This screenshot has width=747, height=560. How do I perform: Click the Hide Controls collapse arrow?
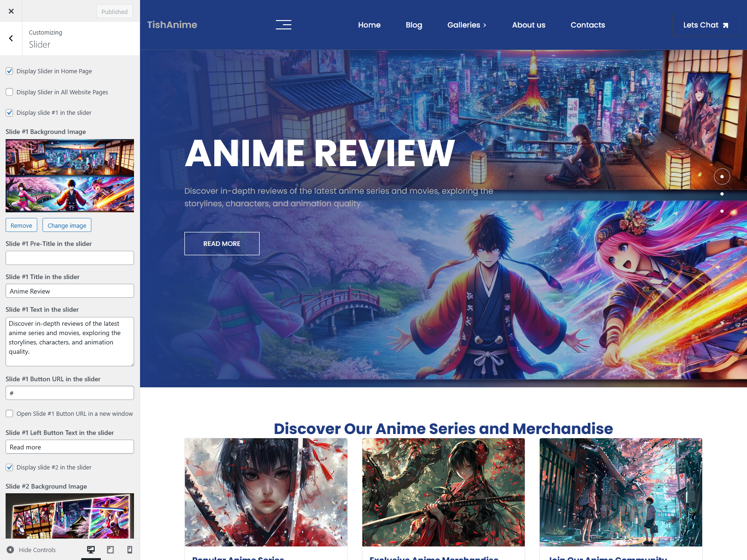tap(10, 550)
